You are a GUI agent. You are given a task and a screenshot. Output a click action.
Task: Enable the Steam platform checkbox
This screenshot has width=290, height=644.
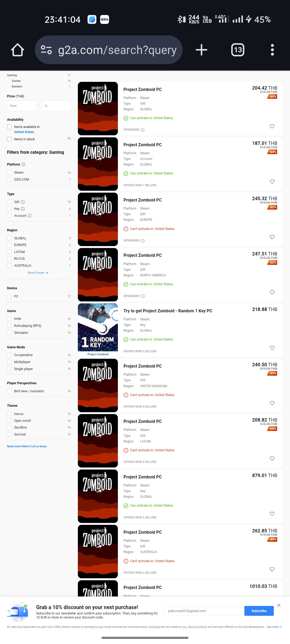9,173
